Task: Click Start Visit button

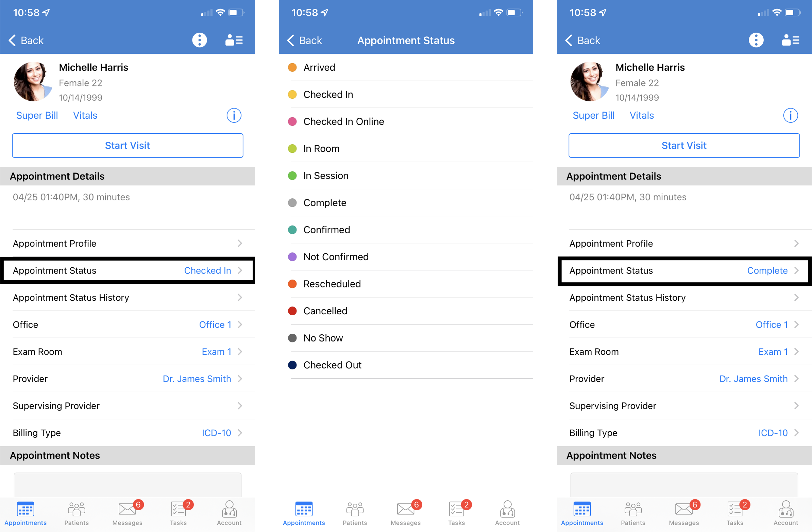Action: [127, 145]
